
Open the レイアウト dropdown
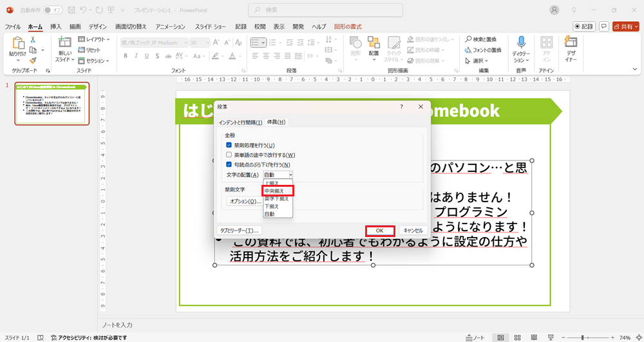click(94, 39)
